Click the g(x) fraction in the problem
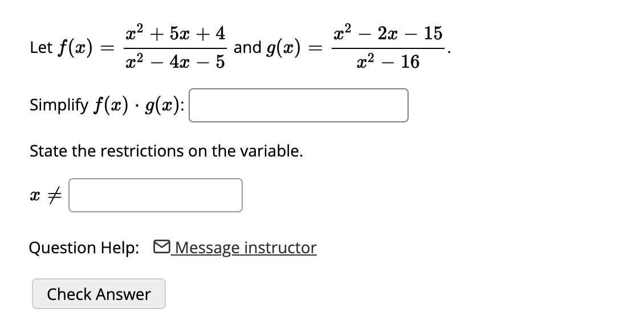The image size is (644, 329). coord(388,47)
